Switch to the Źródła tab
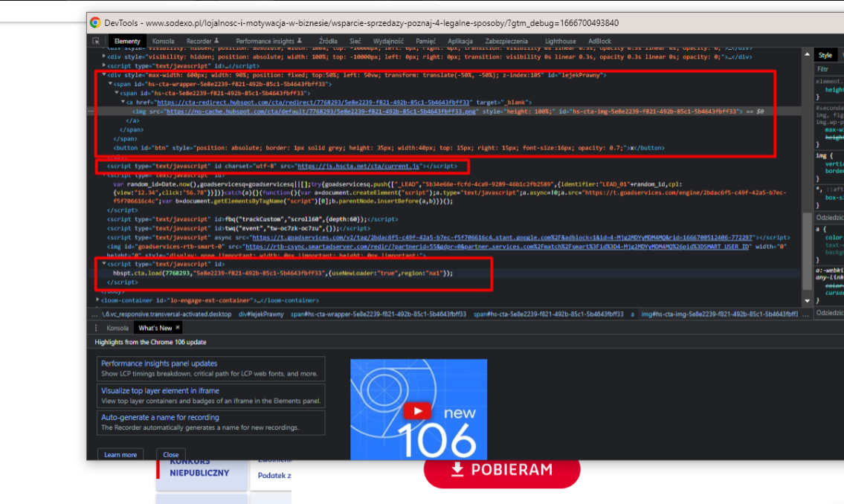Image resolution: width=844 pixels, height=504 pixels. pyautogui.click(x=328, y=41)
